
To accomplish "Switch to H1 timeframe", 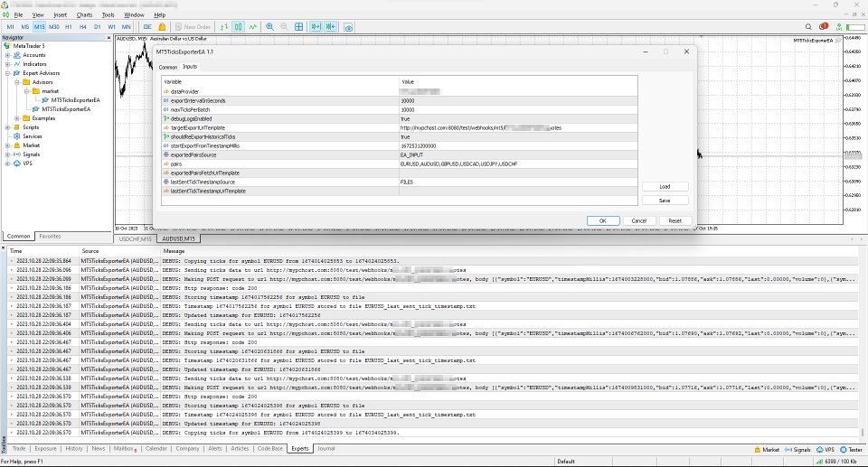I will pos(68,26).
